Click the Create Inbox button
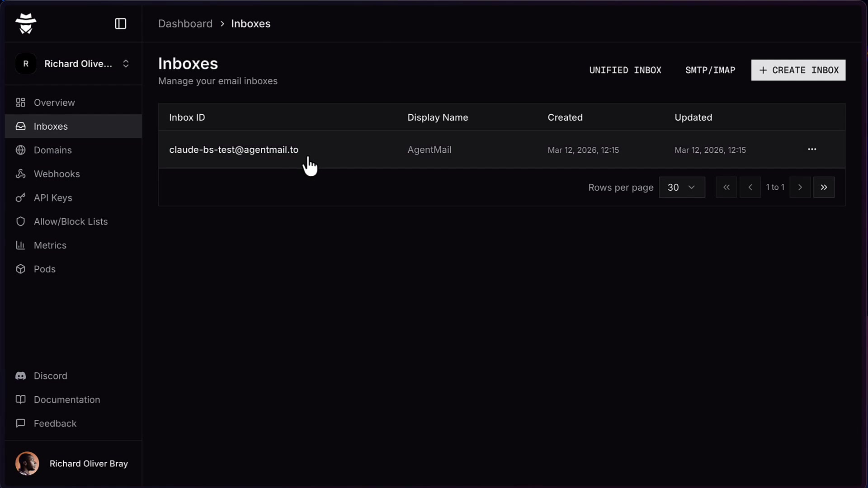This screenshot has height=488, width=868. pos(798,70)
